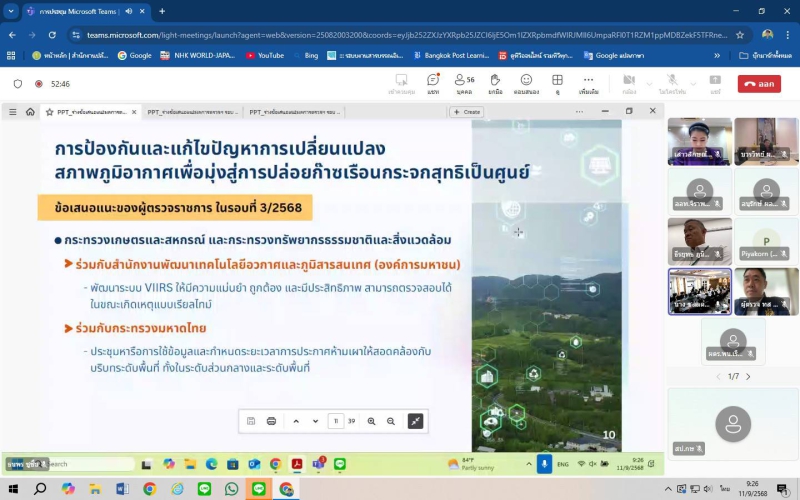Reload the Teams page in Chrome
The image size is (800, 500).
click(52, 35)
